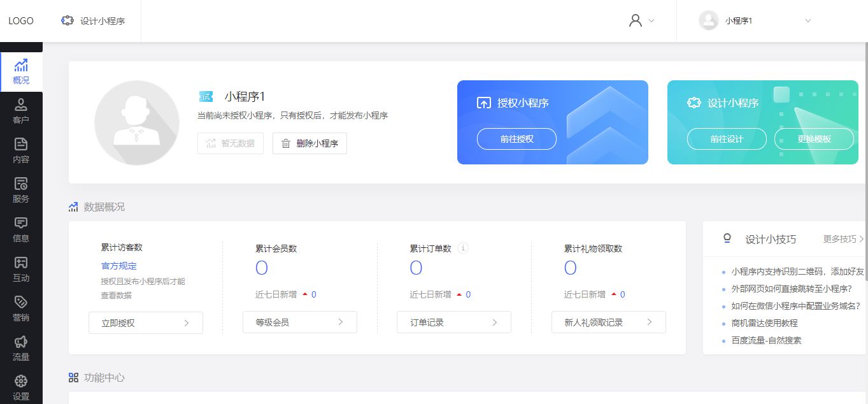Click the 前往授权 button
This screenshot has height=404, width=868.
[516, 139]
